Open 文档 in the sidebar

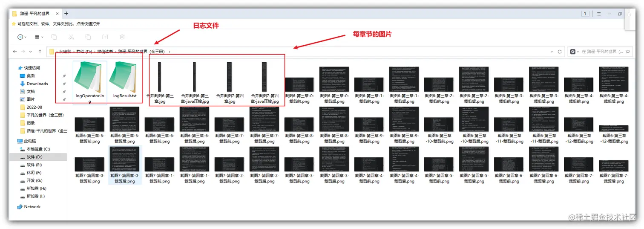click(x=27, y=91)
